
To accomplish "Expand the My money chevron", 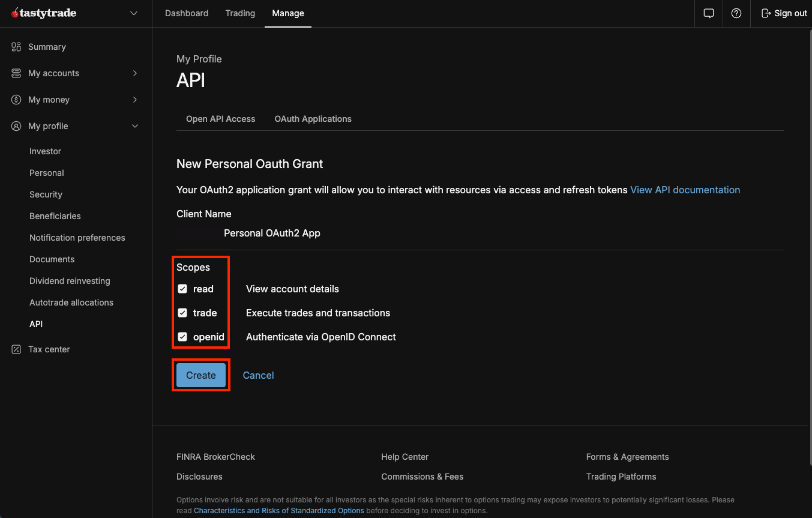I will [x=135, y=100].
